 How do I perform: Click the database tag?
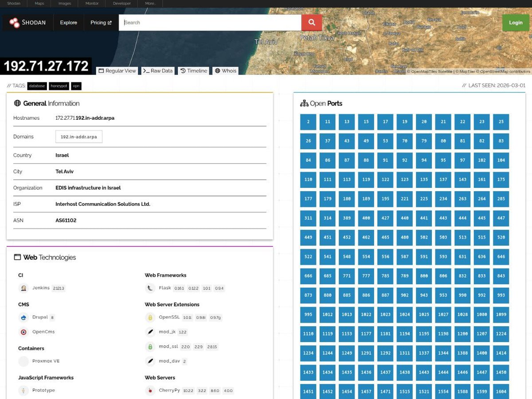[37, 86]
